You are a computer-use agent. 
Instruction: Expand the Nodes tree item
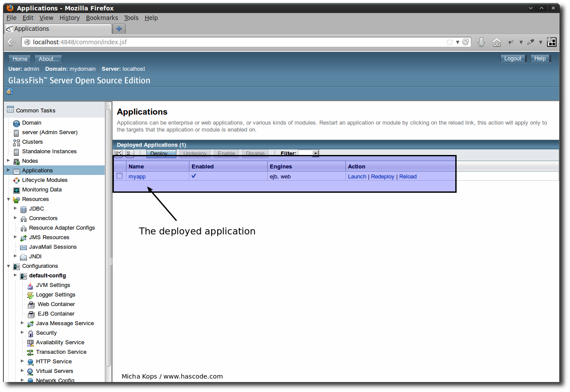tap(7, 161)
